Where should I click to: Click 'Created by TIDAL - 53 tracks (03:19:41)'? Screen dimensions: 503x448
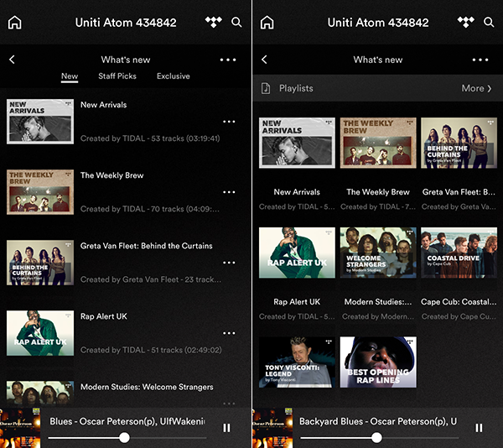(x=150, y=138)
